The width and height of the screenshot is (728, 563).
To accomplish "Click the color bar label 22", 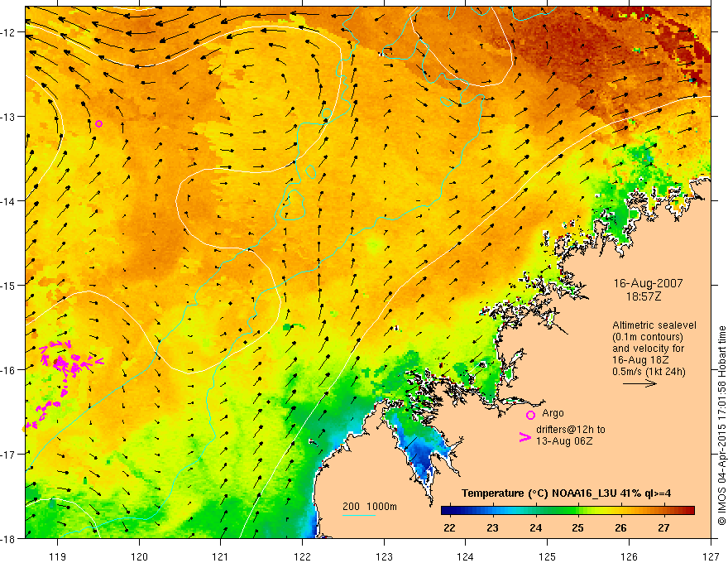I will point(449,528).
